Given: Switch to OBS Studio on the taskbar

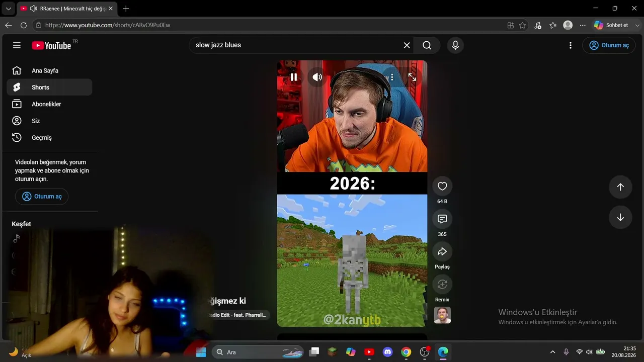Looking at the screenshot, I should (x=425, y=352).
